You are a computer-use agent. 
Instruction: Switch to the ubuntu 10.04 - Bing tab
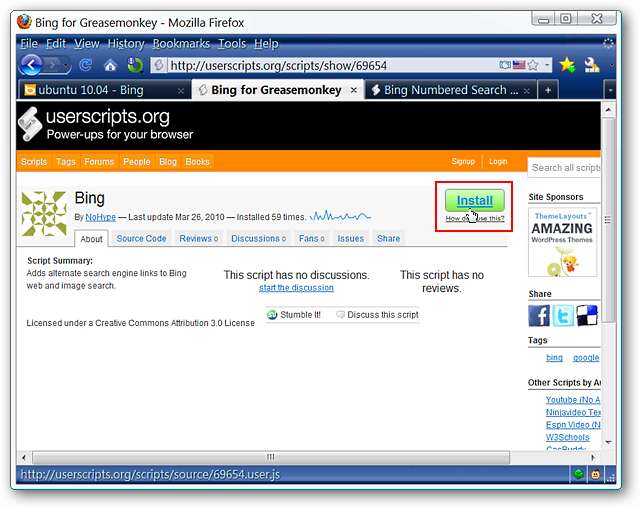point(102,90)
